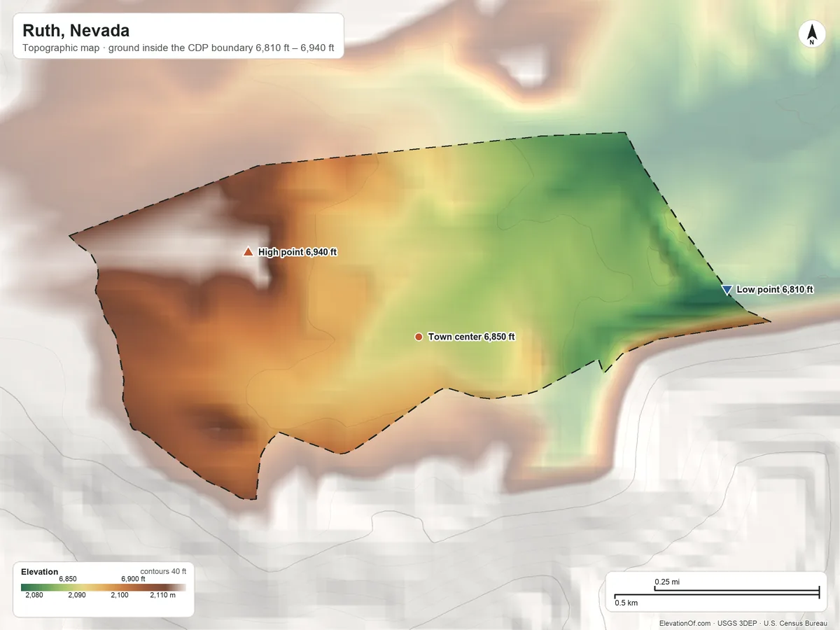Image resolution: width=840 pixels, height=630 pixels.
Task: Click the north arrow compass icon
Action: tap(811, 34)
